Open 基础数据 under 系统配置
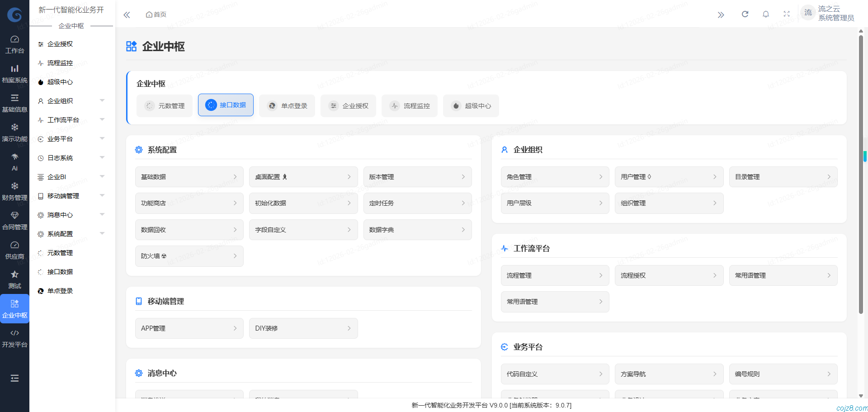This screenshot has height=412, width=868. (x=189, y=177)
